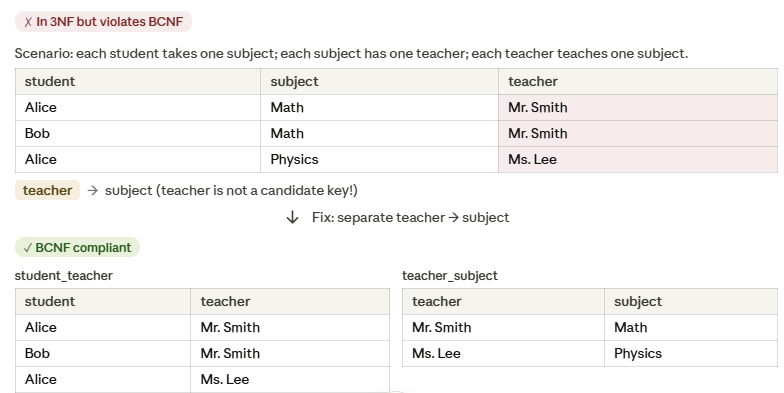This screenshot has height=393, width=784.
Task: Click the red X icon in the BCNF violation badge
Action: click(28, 22)
